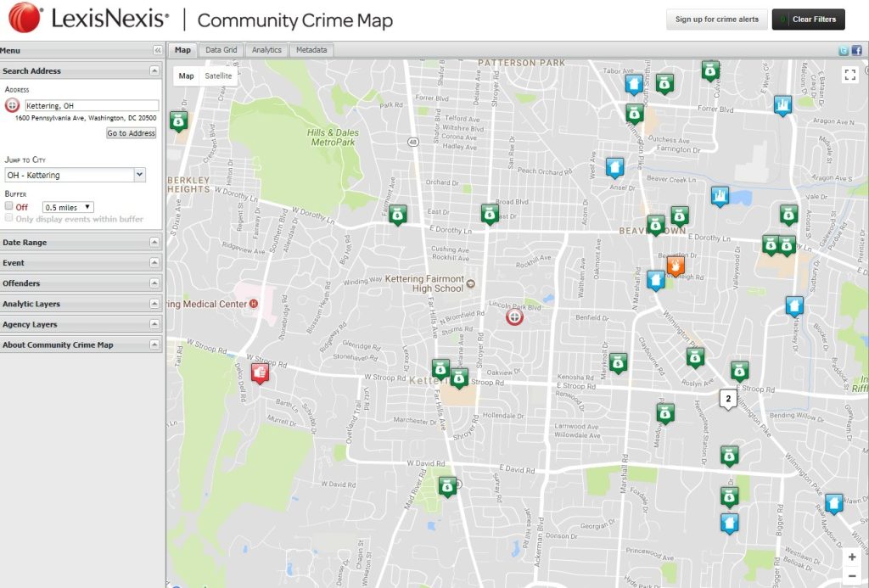This screenshot has height=588, width=869.
Task: Expand the Agency Layers panel
Action: tap(154, 324)
